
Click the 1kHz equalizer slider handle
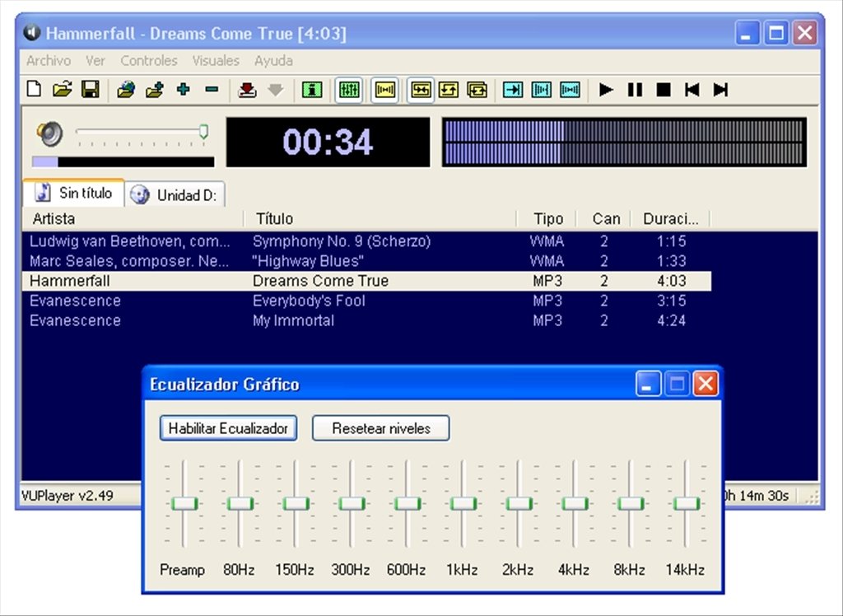(463, 503)
